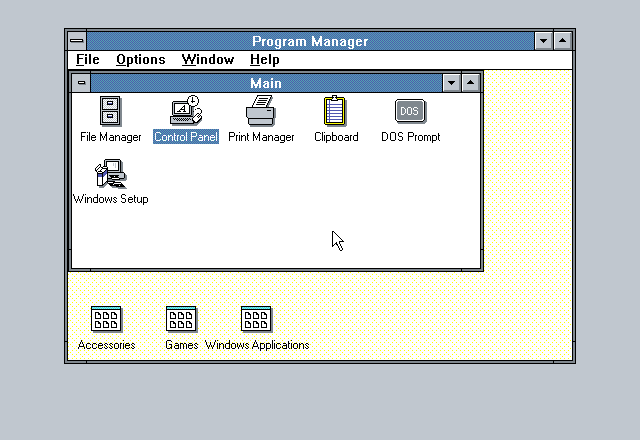Open the Help menu
Image resolution: width=640 pixels, height=440 pixels.
(265, 60)
